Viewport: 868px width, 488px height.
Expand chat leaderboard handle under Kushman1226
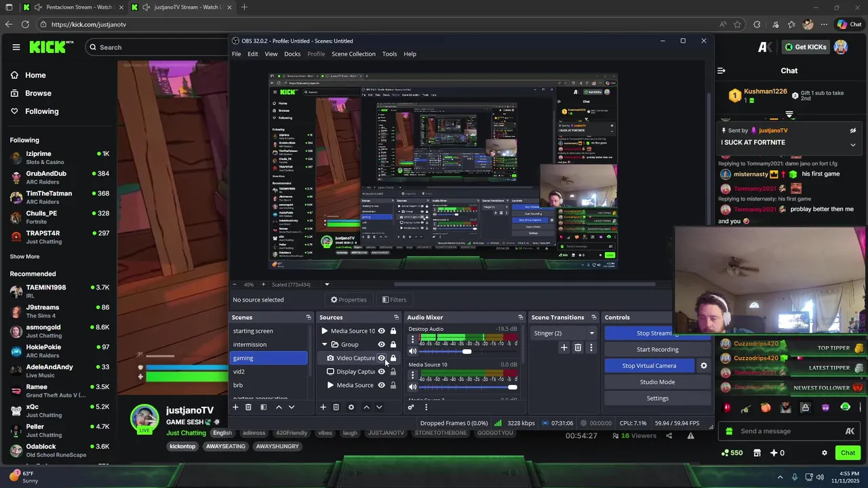coord(789,115)
